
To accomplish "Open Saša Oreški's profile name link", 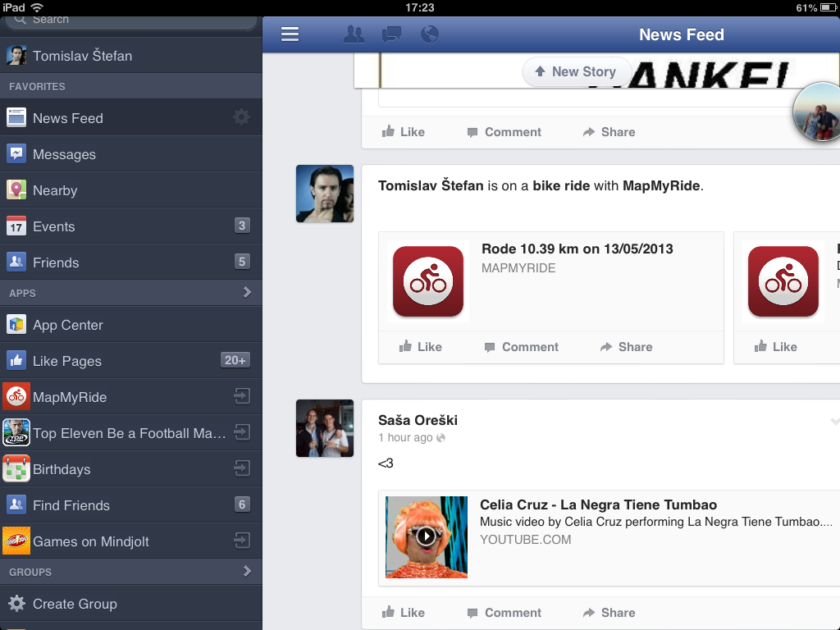I will [x=418, y=420].
